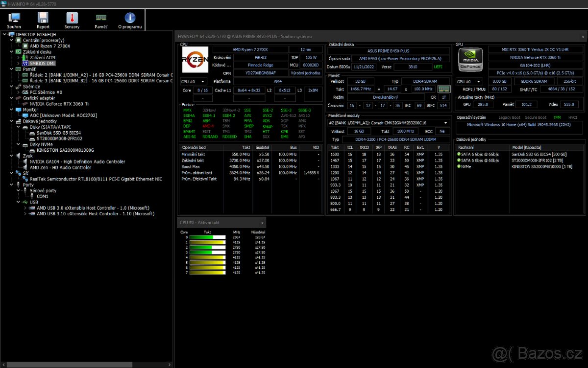Click the core 3 clock usage bar

[x=207, y=252]
